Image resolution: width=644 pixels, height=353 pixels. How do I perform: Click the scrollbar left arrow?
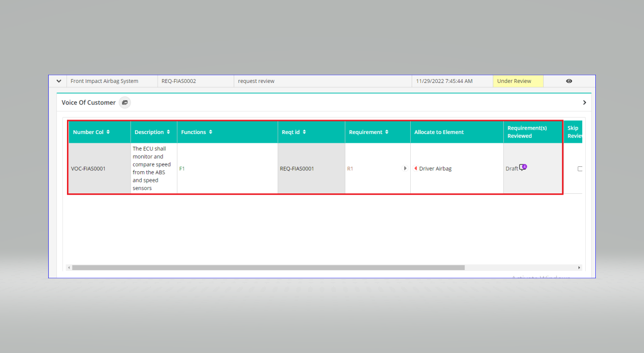click(x=68, y=267)
